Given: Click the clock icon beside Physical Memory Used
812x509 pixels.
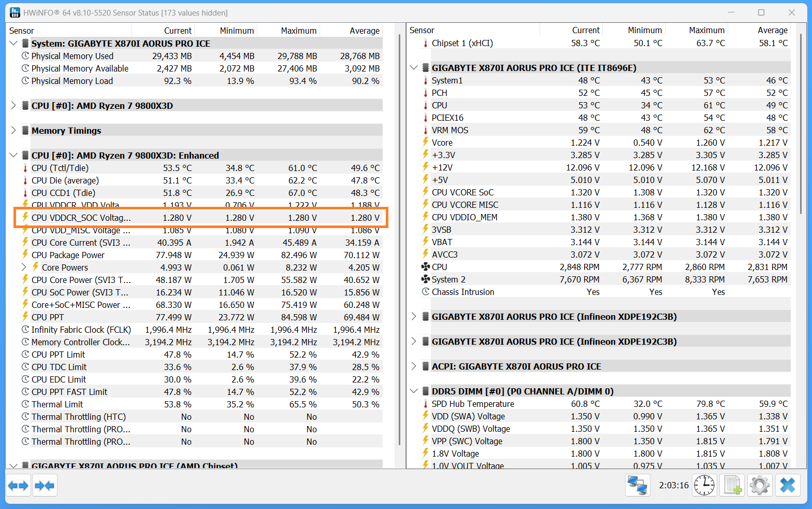Looking at the screenshot, I should pos(25,56).
